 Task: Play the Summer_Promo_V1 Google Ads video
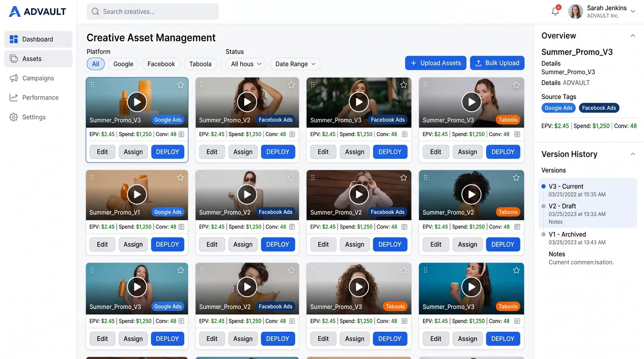point(137,195)
